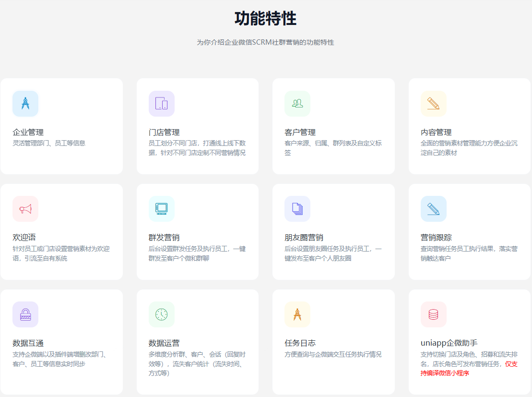The image size is (532, 397).
Task: Click the devices icon above 门店管理
Action: 161,104
